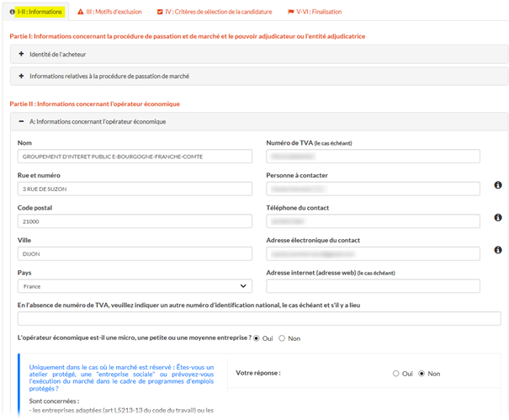Click the Nom input field
This screenshot has height=420, width=509.
(x=135, y=157)
